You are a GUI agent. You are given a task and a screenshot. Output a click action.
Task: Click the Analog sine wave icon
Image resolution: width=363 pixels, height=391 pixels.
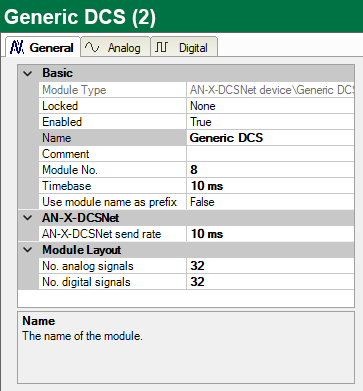[92, 47]
